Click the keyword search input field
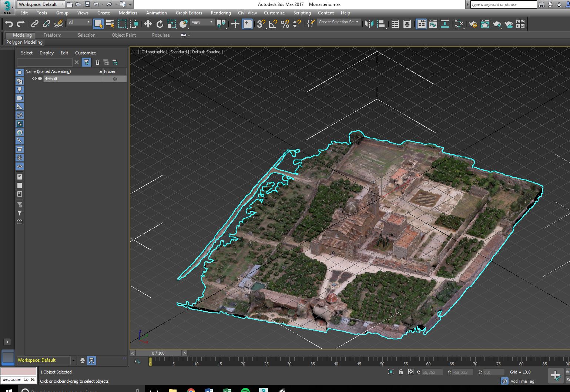Screen dimensions: 570x392 503,4
